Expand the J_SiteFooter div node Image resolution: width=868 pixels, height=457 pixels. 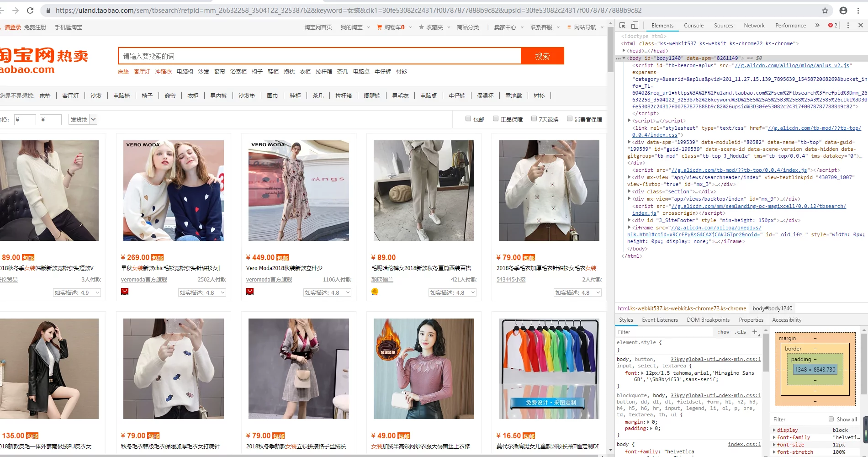click(x=630, y=220)
